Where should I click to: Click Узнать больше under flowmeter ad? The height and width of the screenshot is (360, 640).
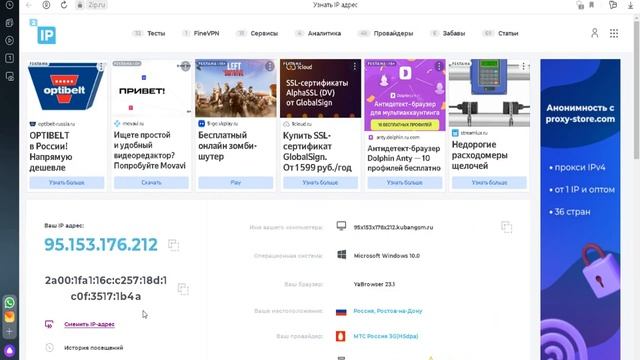pos(489,182)
